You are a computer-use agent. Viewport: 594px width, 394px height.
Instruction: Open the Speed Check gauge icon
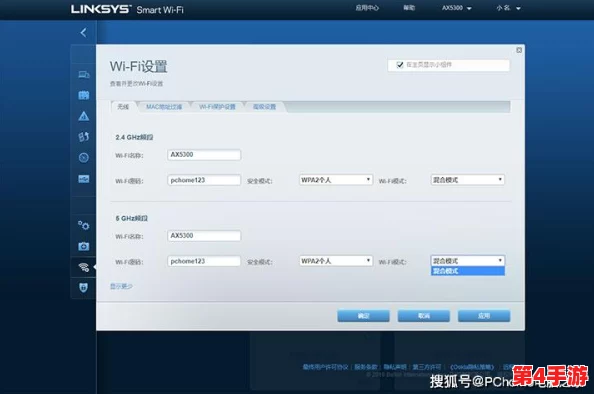point(84,158)
